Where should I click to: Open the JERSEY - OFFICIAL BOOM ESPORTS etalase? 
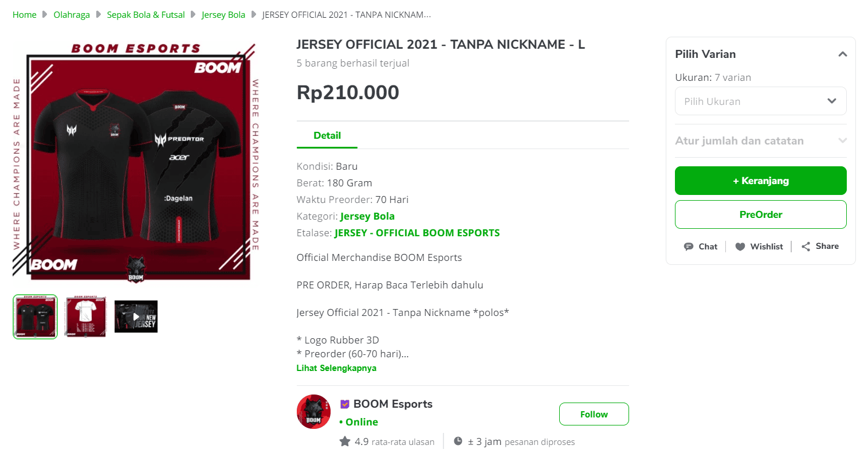pyautogui.click(x=417, y=233)
